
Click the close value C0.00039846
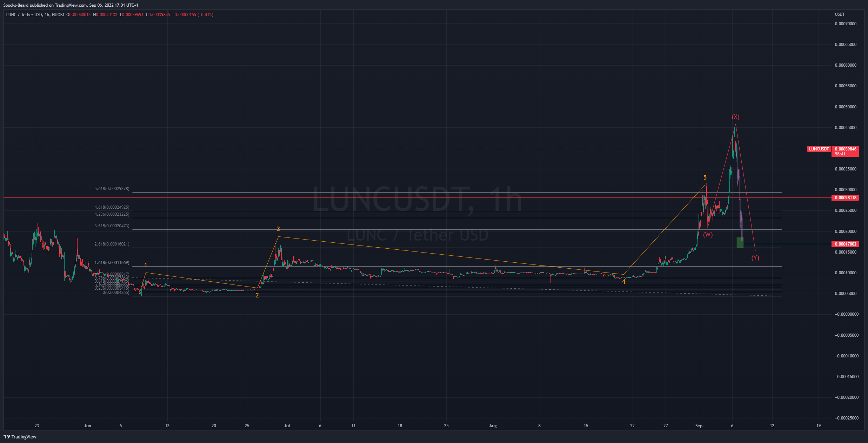(158, 15)
